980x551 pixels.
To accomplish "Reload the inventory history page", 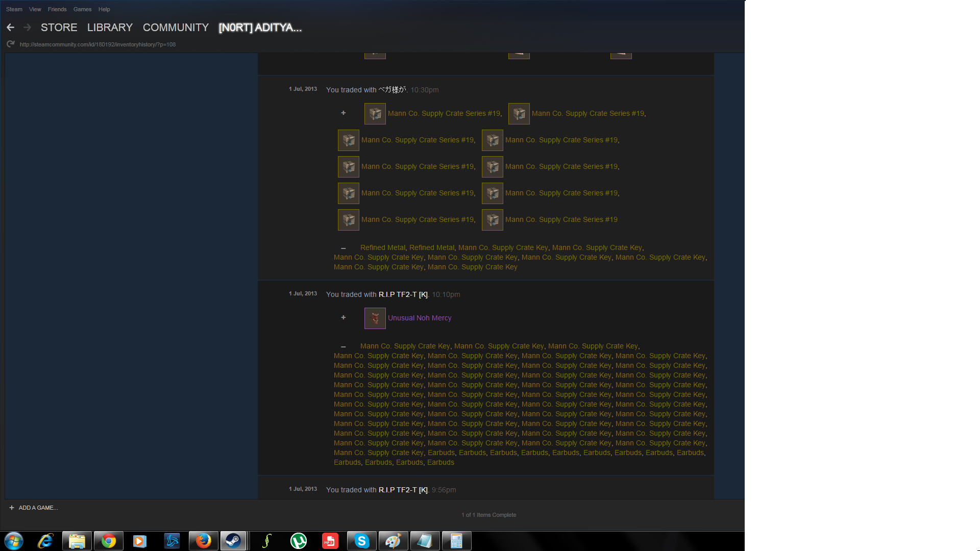I will pyautogui.click(x=10, y=44).
